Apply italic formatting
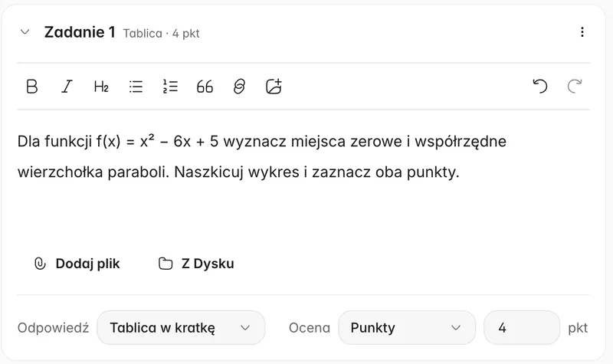Screen dimensions: 613x364 (67, 87)
